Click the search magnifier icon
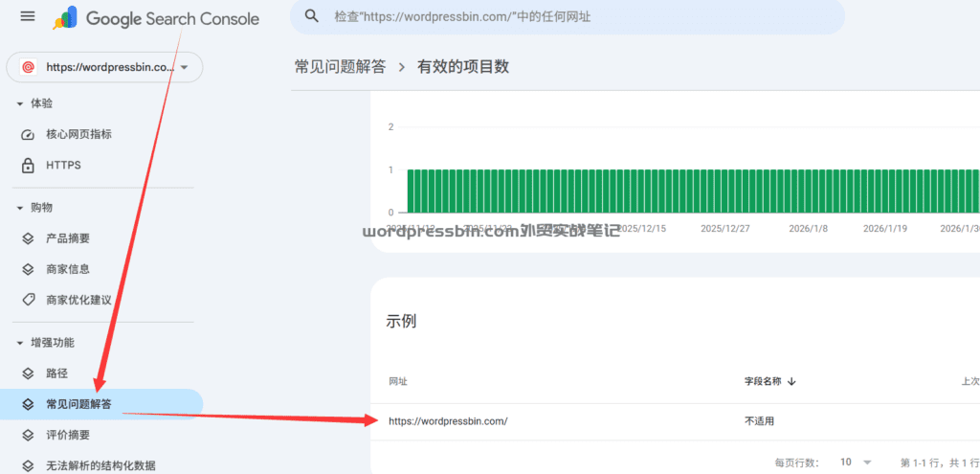Viewport: 980px width, 474px height. pos(311,16)
